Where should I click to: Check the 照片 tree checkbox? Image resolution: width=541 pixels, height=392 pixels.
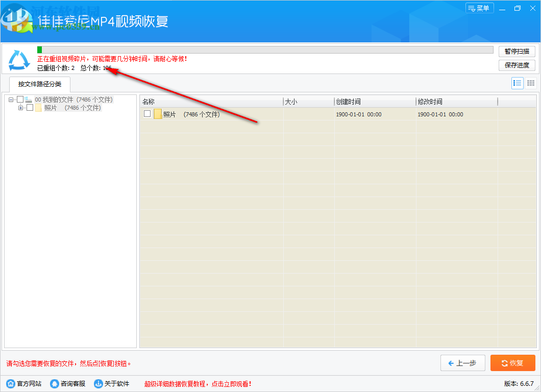[30, 108]
